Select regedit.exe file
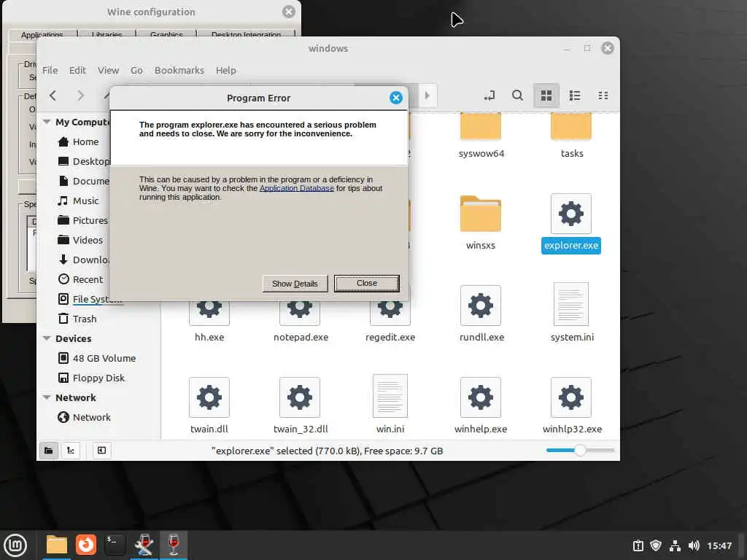Screen dimensions: 747x560 390,323
